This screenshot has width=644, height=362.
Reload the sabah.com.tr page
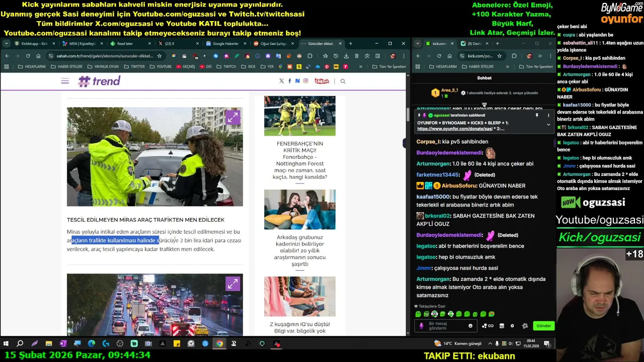click(28, 56)
